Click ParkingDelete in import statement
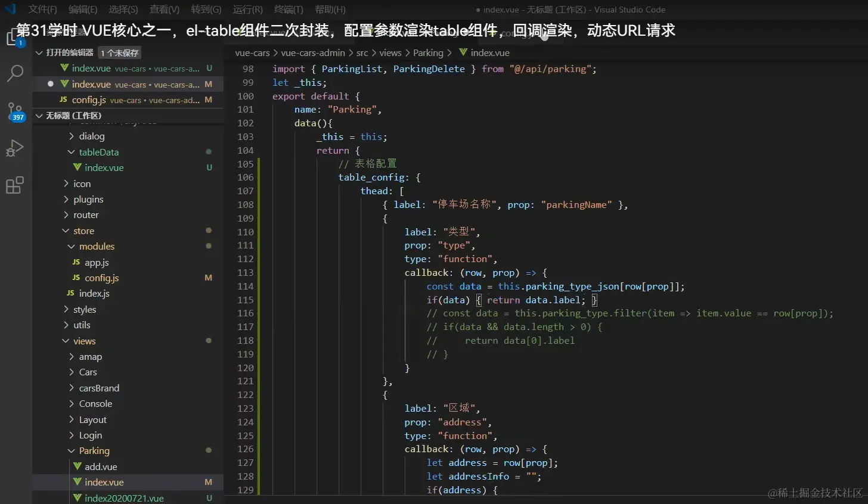 [x=429, y=69]
